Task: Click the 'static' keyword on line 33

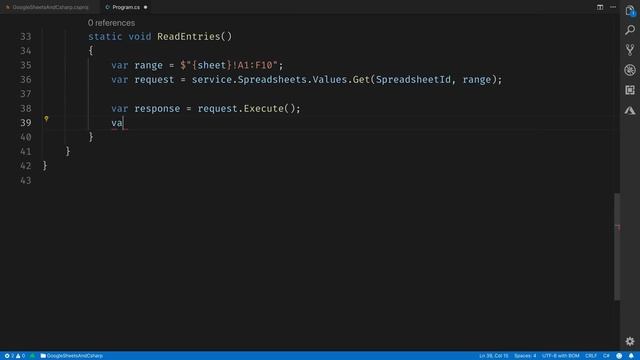Action: 105,37
